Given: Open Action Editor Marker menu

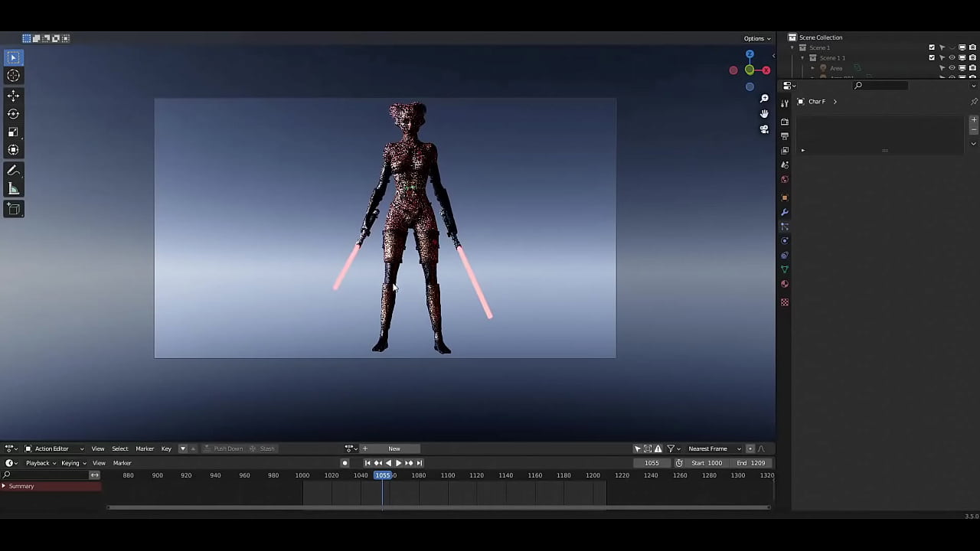Looking at the screenshot, I should pyautogui.click(x=145, y=449).
